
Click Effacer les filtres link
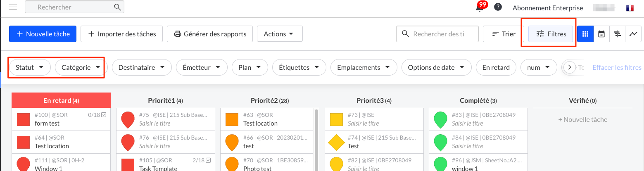coord(617,67)
